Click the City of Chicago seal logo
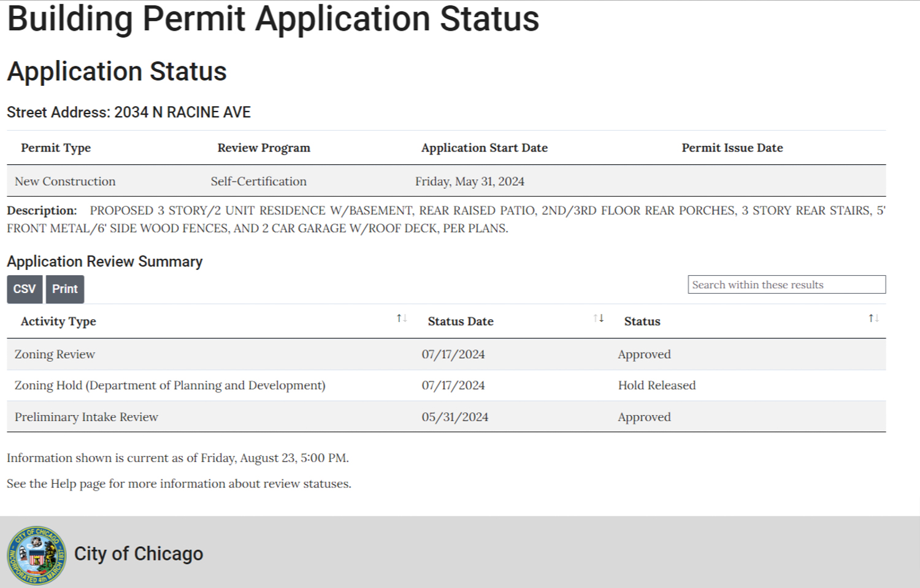Viewport: 920px width, 588px height. [37, 555]
